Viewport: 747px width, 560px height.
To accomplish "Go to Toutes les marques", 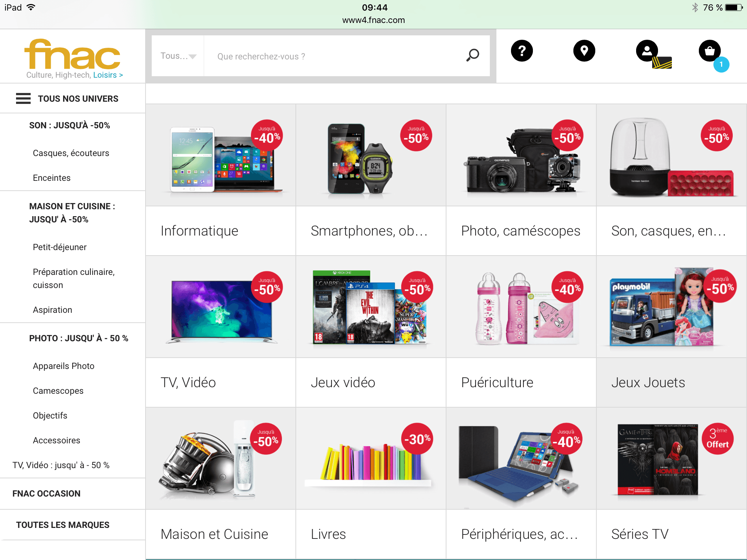I will pos(63,525).
